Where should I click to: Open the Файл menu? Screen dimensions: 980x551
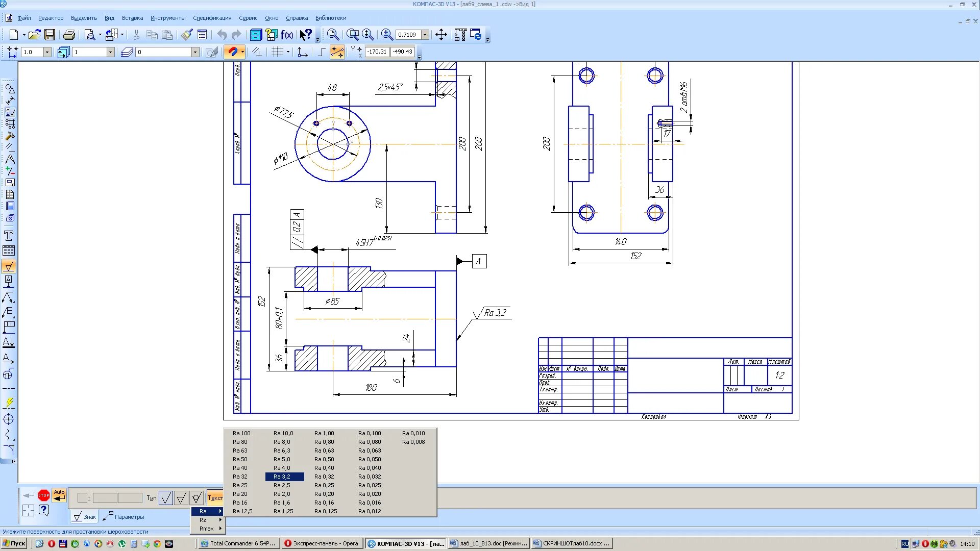(x=24, y=18)
